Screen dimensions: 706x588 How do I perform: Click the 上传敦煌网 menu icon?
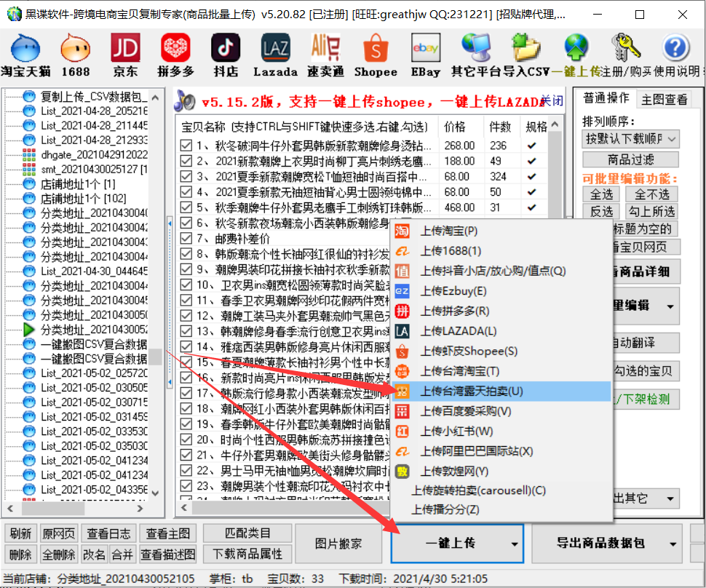coord(402,472)
